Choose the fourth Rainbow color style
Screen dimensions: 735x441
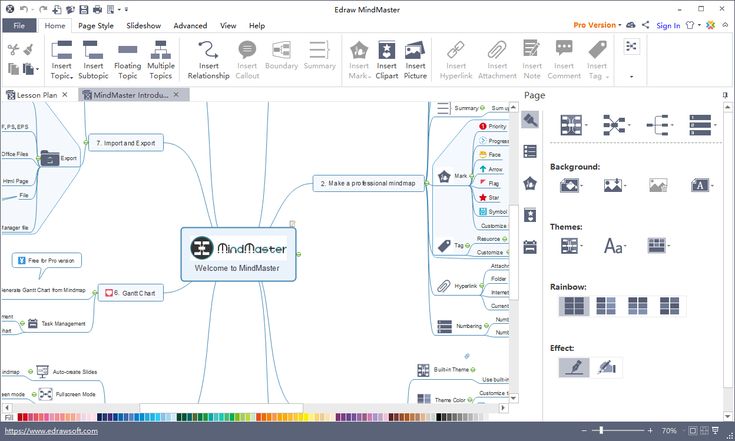tap(669, 306)
